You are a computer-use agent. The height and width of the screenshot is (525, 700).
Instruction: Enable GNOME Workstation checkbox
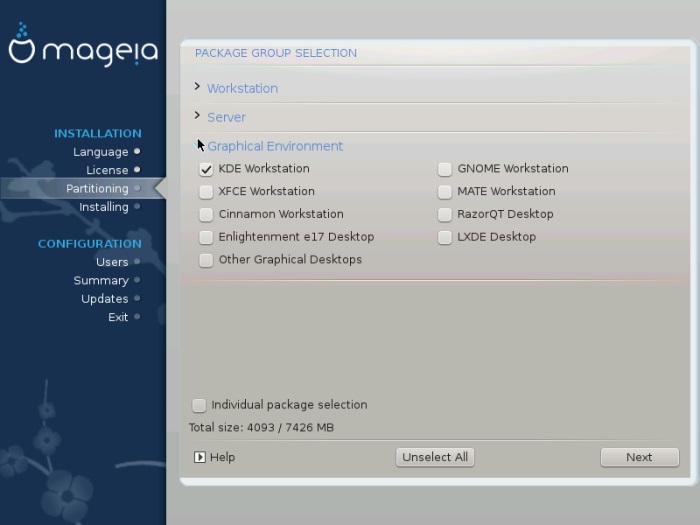click(x=445, y=169)
